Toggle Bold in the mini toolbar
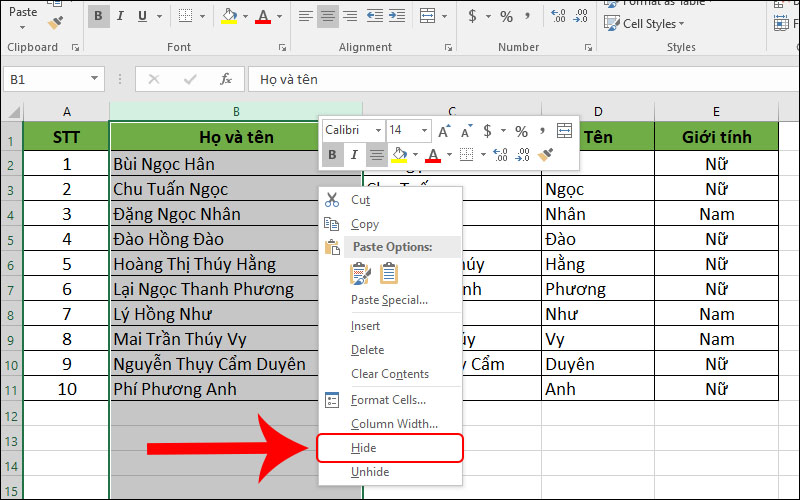The image size is (800, 500). 332,155
